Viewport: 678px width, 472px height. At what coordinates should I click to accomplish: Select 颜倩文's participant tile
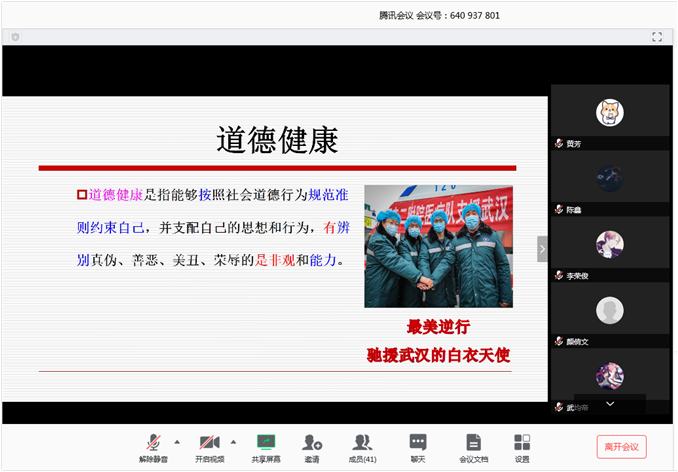click(x=610, y=311)
